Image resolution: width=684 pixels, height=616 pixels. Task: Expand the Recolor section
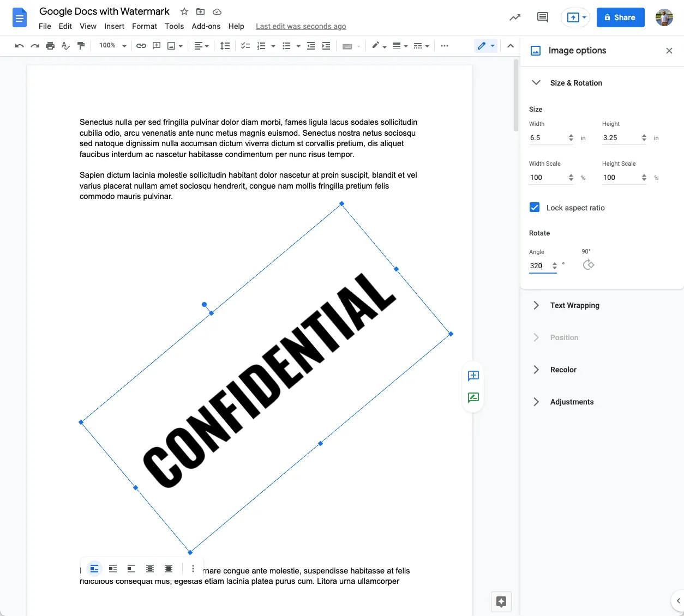[563, 370]
